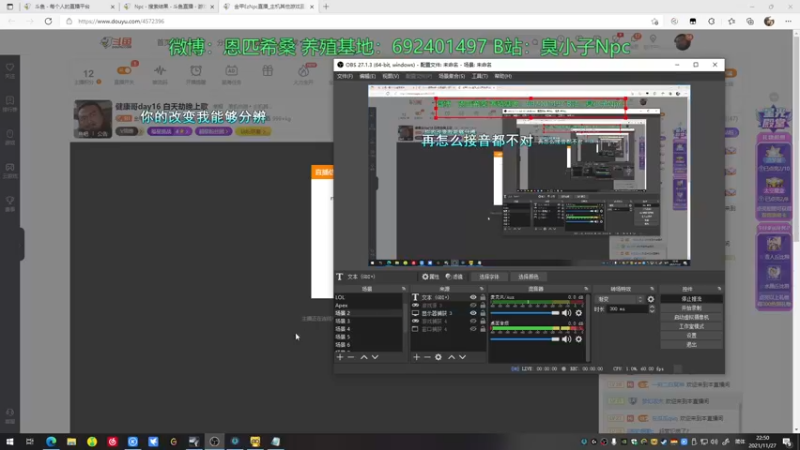Screen dimensions: 800x450
Task: Toggle the orange live stream switch on the Douyu page
Action: click(x=123, y=70)
